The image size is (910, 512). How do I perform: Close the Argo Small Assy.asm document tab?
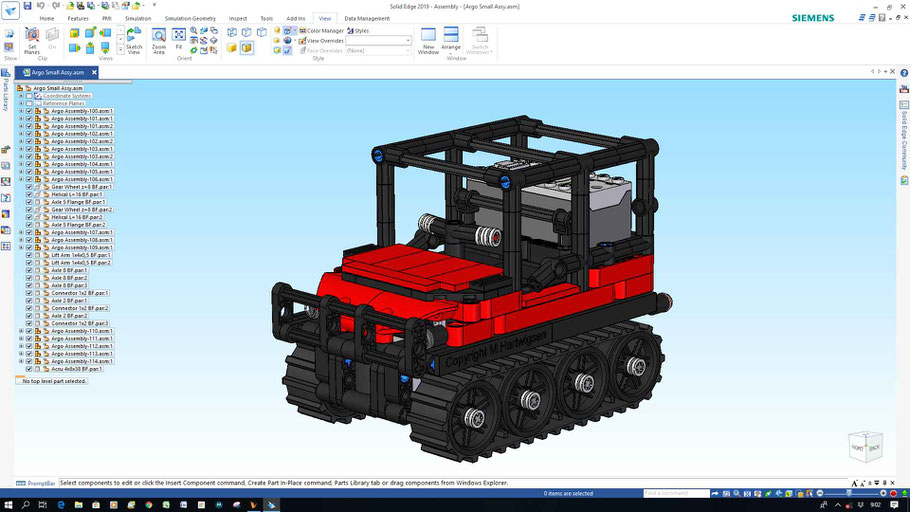click(94, 73)
